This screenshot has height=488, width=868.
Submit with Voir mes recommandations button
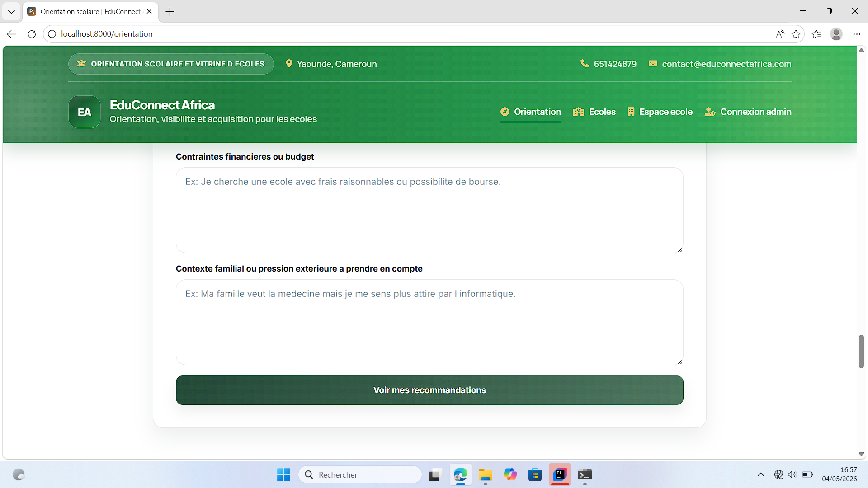pyautogui.click(x=429, y=390)
